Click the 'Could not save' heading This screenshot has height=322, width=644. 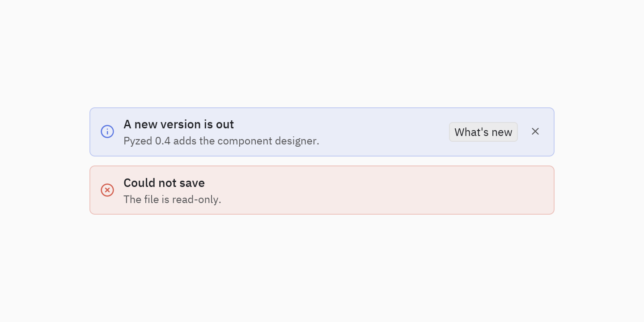164,183
